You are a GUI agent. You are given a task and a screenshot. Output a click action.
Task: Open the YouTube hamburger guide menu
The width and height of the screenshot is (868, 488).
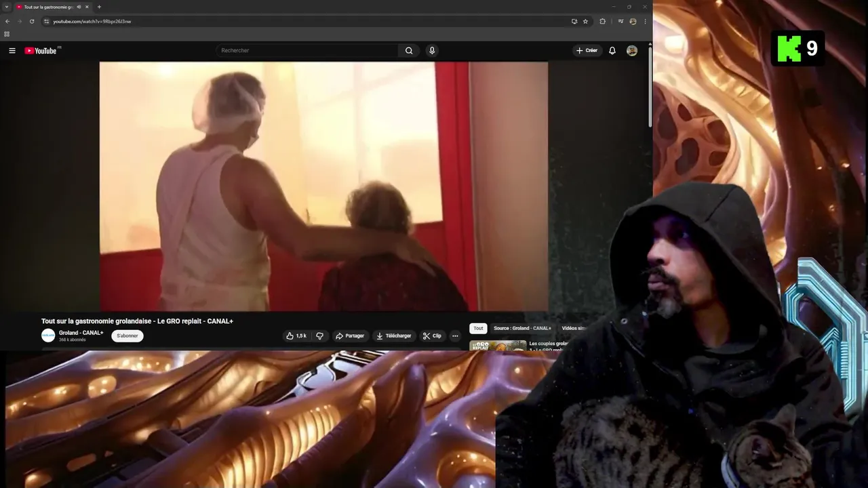[12, 51]
